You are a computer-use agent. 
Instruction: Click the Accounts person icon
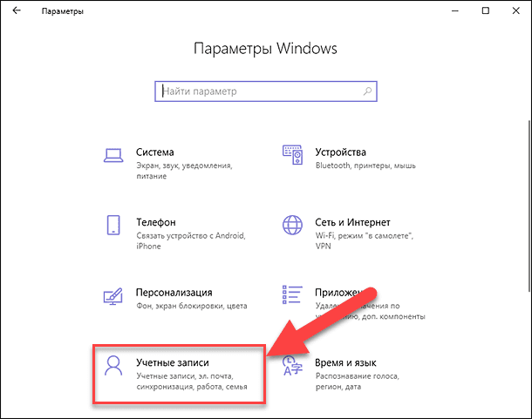tap(113, 366)
